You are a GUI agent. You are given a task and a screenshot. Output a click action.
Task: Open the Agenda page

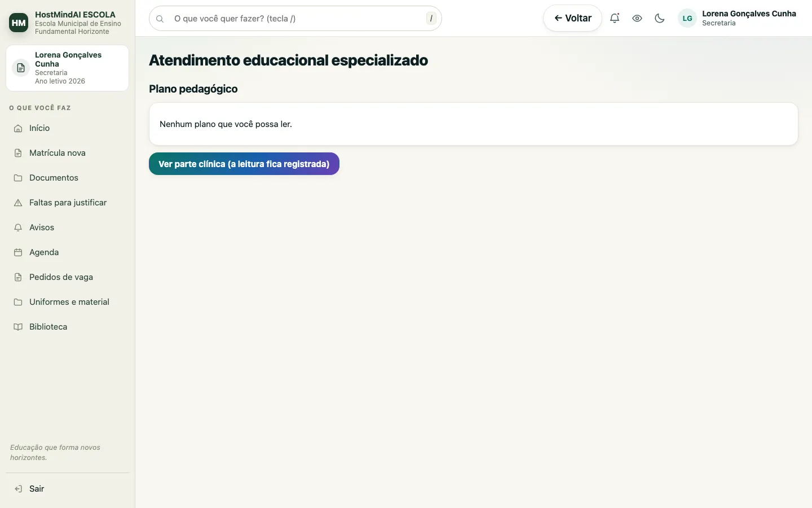coord(68,252)
